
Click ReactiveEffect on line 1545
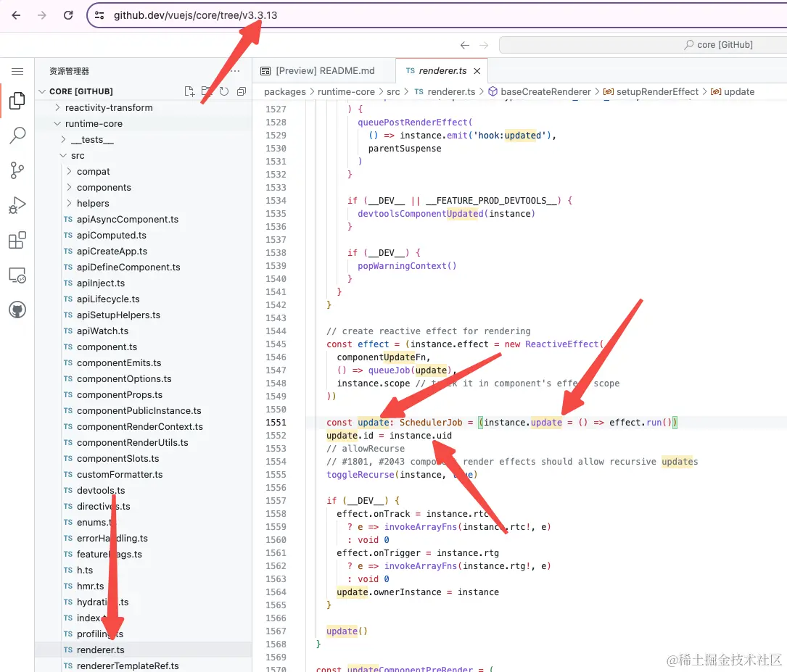tap(562, 344)
